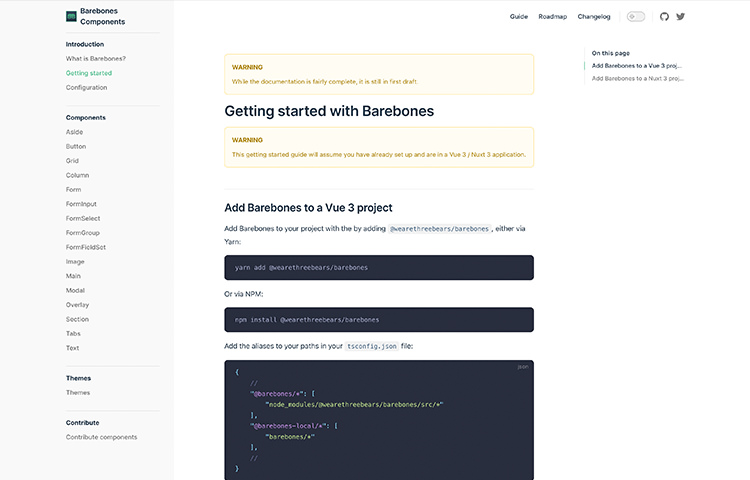Open the Image component page

(x=75, y=262)
